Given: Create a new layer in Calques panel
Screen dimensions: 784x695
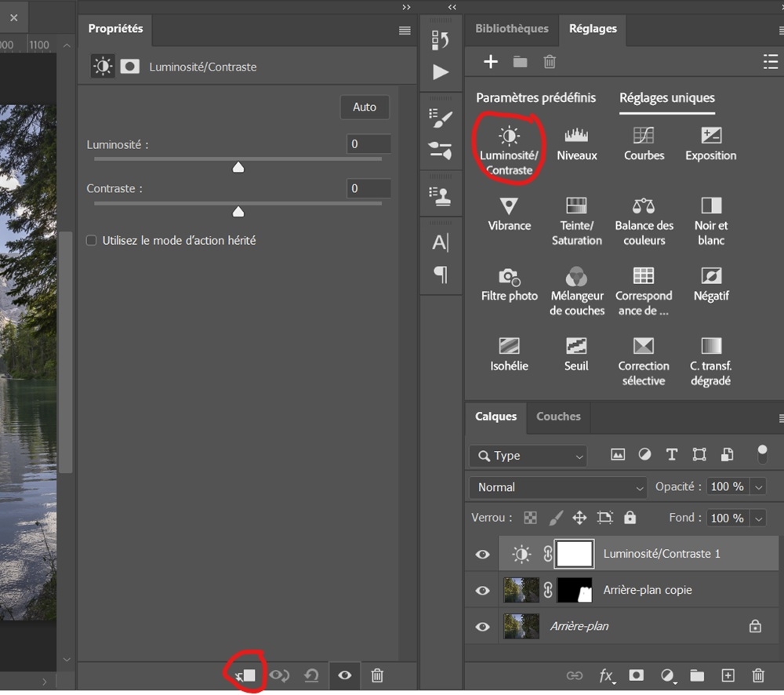Looking at the screenshot, I should (728, 675).
